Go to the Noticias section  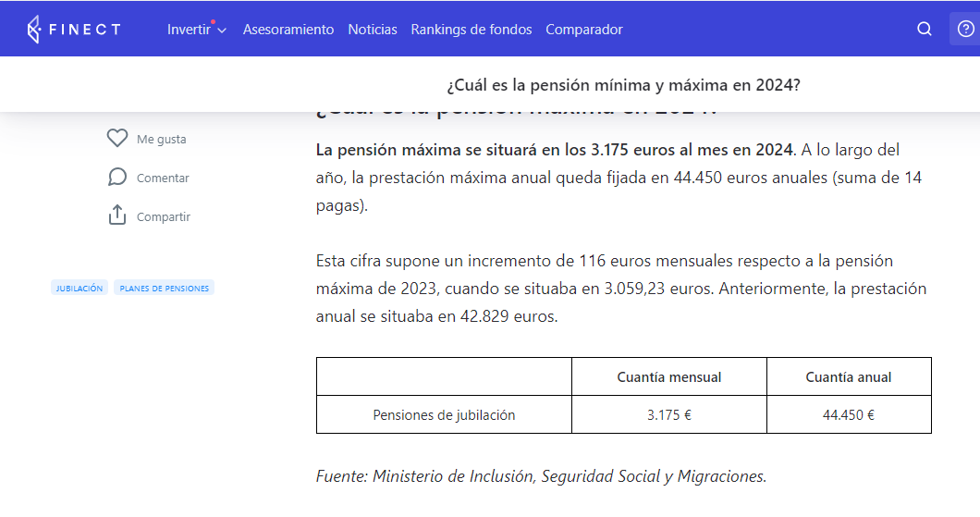tap(373, 30)
